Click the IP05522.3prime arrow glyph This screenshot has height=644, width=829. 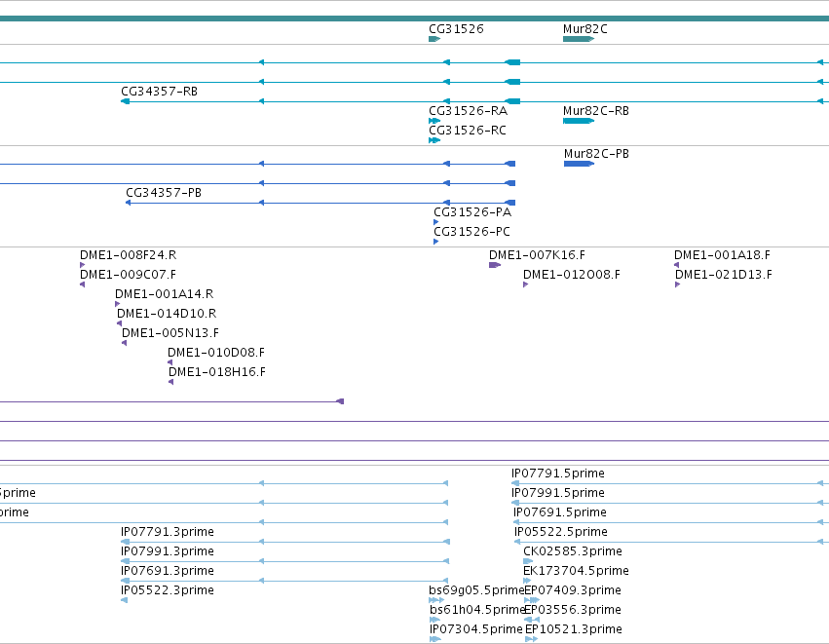125,600
